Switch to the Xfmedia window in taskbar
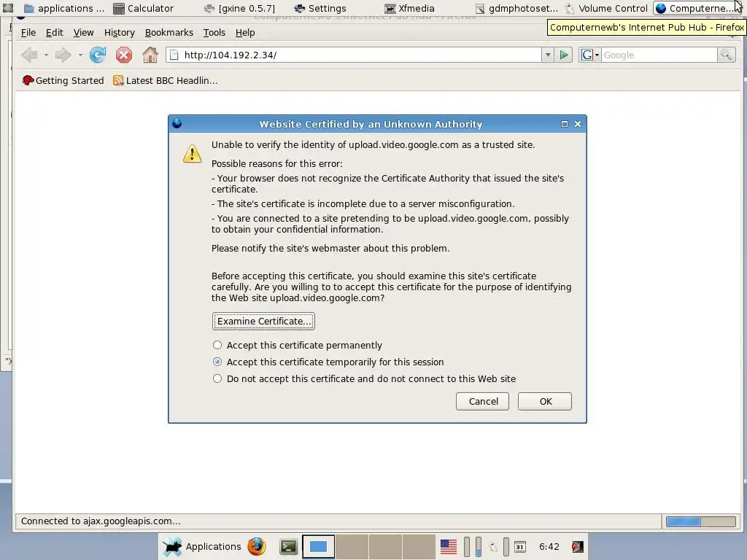This screenshot has height=560, width=747. pos(410,8)
